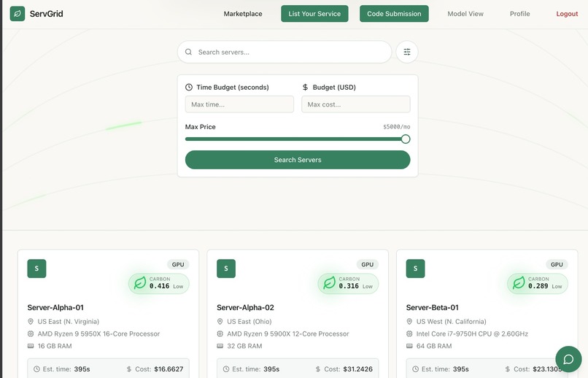The height and width of the screenshot is (378, 588).
Task: Open Server-Beta-01 title
Action: point(433,307)
